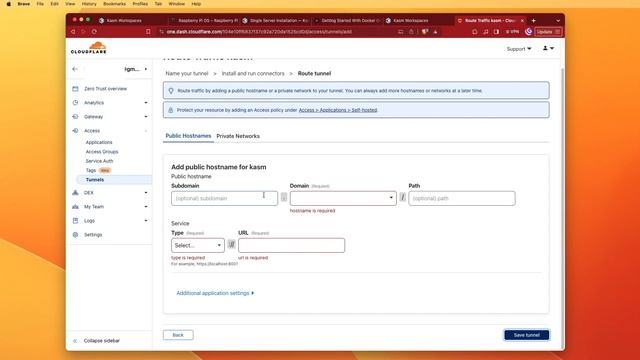Click the Access sidebar icon
The width and height of the screenshot is (640, 360).
click(x=75, y=131)
